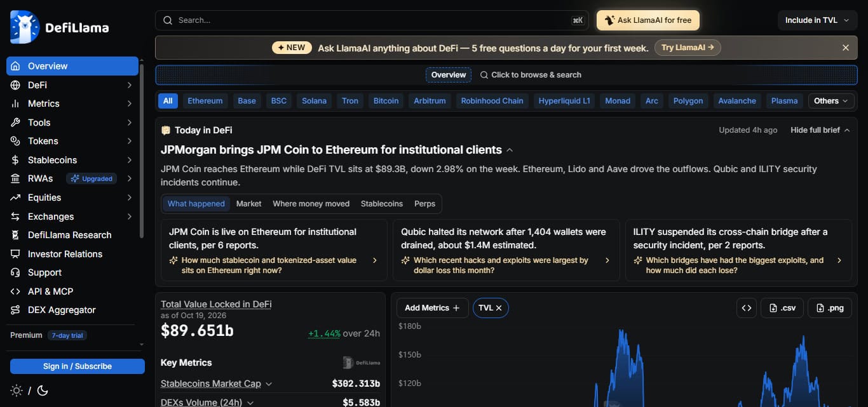Remove the TVL metric chip
Screen dimensions: 868x407
[x=499, y=308]
